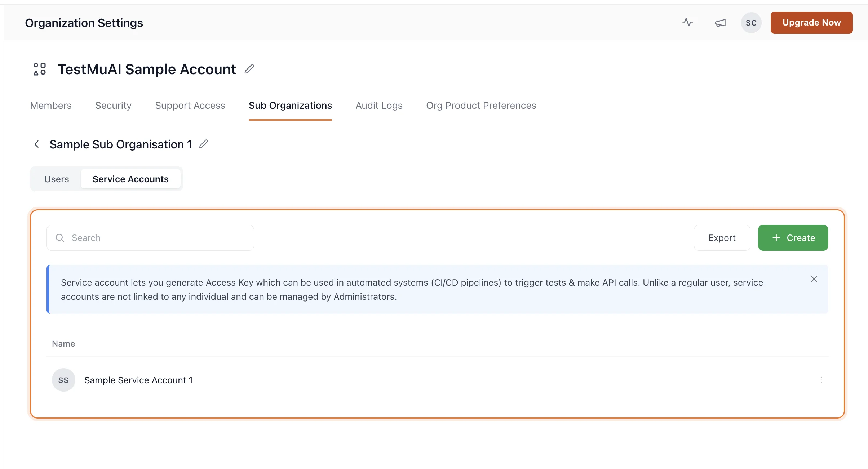Viewport: 868px width, 469px height.
Task: Switch to the Members tab
Action: [x=51, y=106]
